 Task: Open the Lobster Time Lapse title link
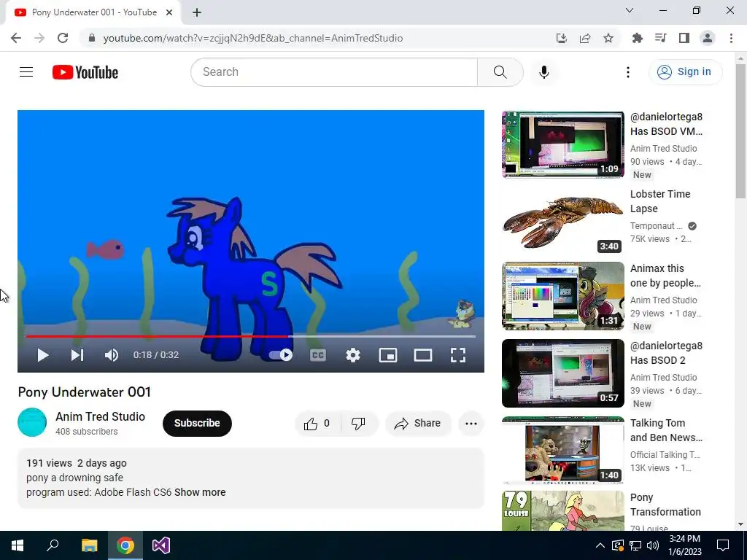[x=659, y=201]
